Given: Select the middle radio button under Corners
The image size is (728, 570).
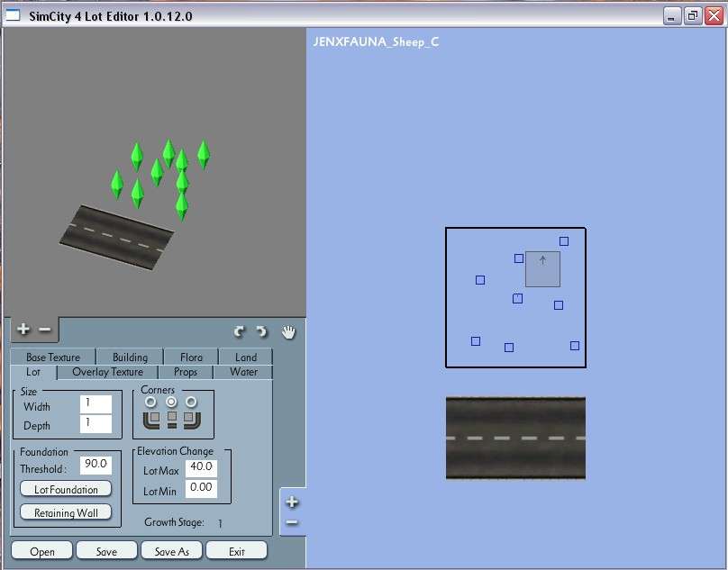Looking at the screenshot, I should coord(171,402).
